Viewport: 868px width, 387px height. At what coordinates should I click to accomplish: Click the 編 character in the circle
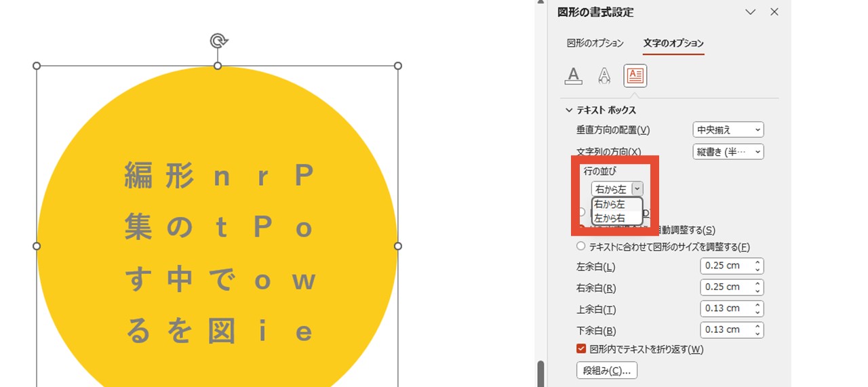pyautogui.click(x=138, y=176)
